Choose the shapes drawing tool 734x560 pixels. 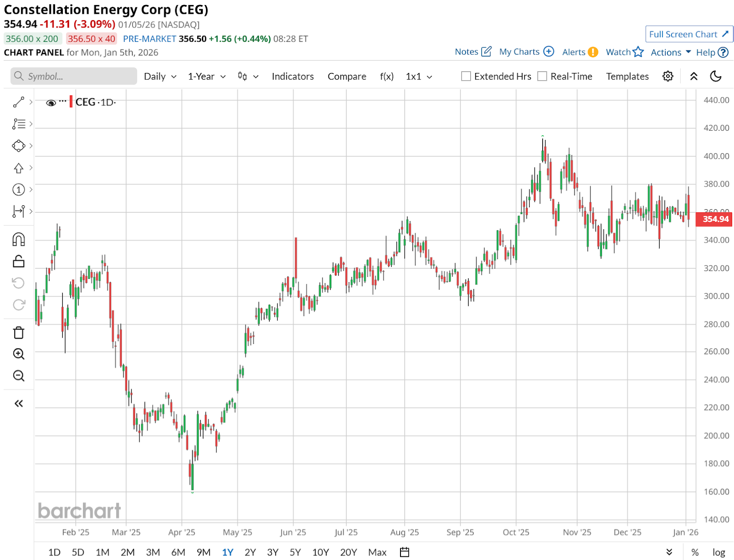18,146
